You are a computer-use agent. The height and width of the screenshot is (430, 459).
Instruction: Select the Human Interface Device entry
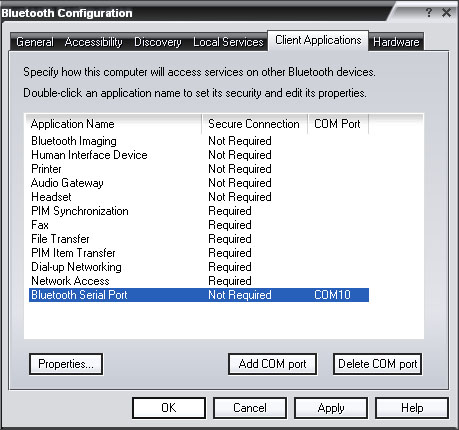(x=199, y=155)
